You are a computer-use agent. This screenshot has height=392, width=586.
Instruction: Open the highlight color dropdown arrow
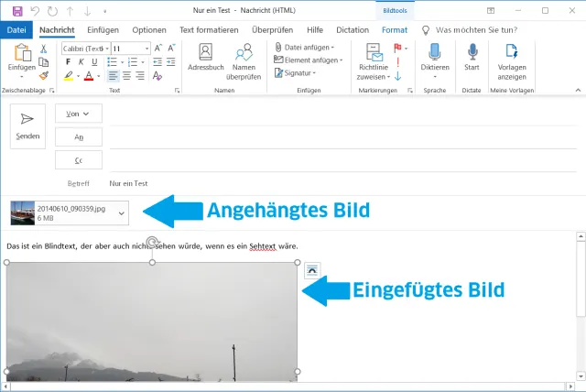tap(78, 76)
